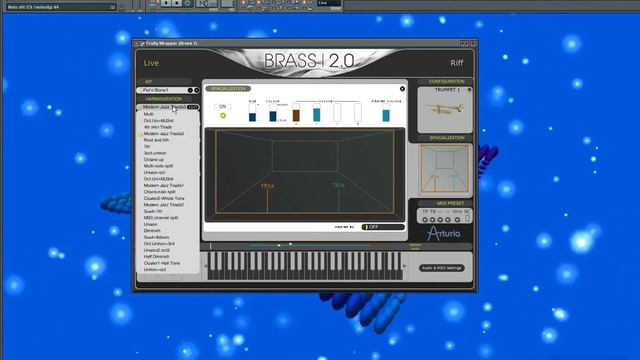The width and height of the screenshot is (640, 360).
Task: Select Unison-oct harmonization entry
Action: 154,172
